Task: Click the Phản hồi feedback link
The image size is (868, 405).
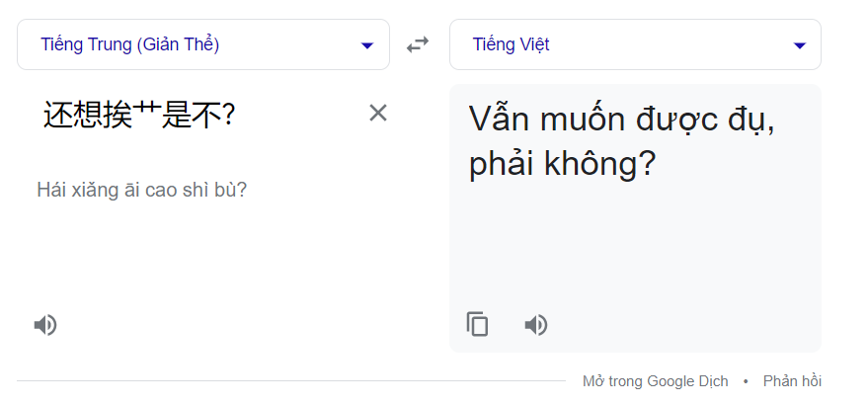Action: [792, 381]
